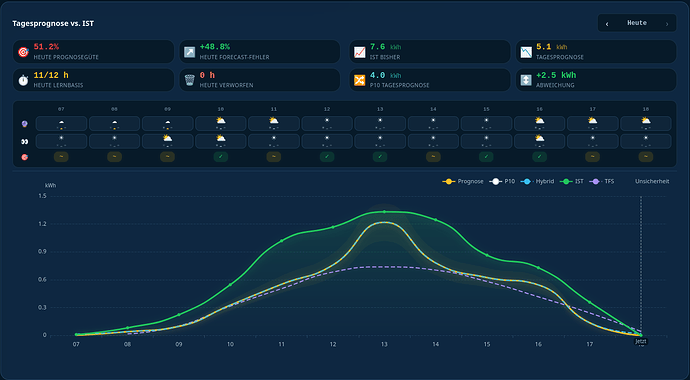The width and height of the screenshot is (690, 380).
Task: Click the declining chart icon for Tagesprognose
Action: (x=526, y=52)
